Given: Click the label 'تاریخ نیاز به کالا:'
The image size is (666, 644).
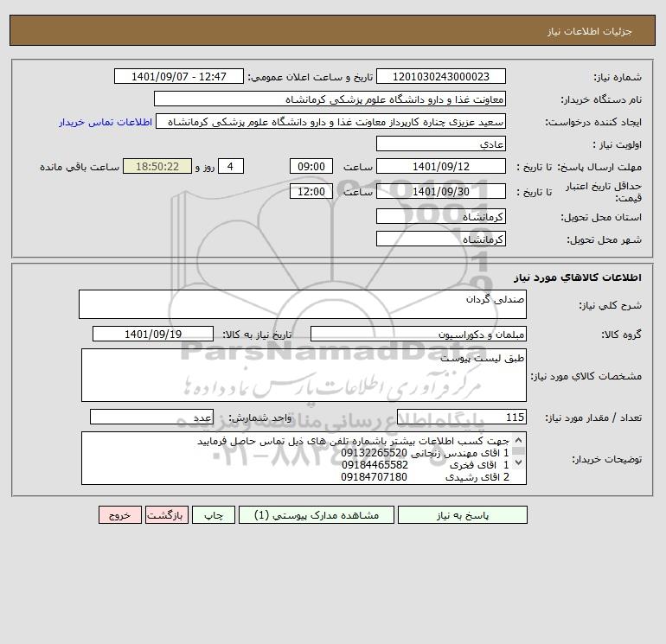Looking at the screenshot, I should [258, 335].
